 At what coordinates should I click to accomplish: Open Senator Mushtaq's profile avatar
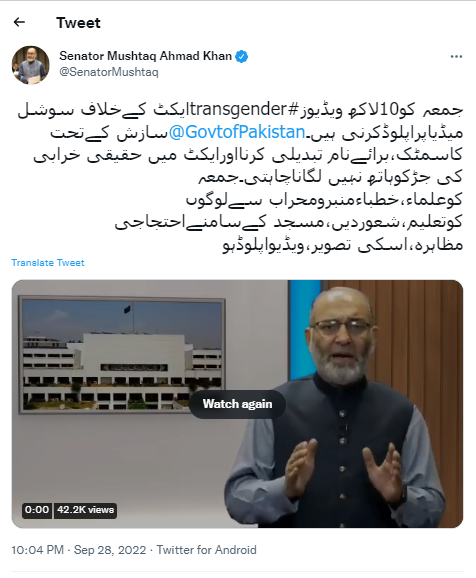pyautogui.click(x=30, y=65)
